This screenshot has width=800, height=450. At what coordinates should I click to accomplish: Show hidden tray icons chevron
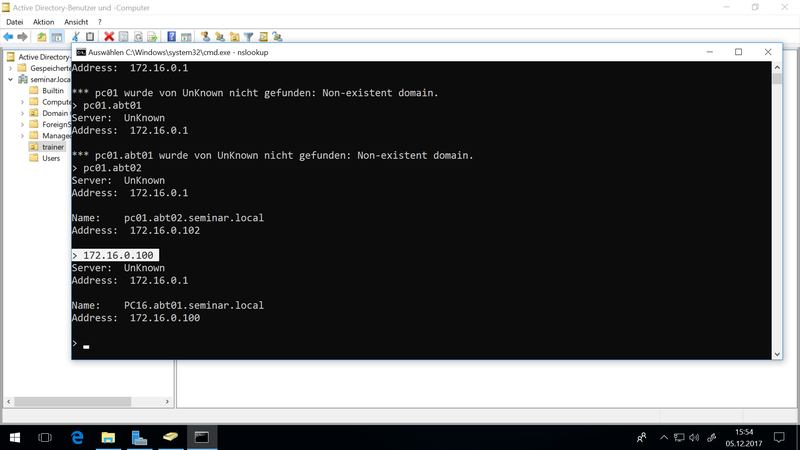(663, 437)
